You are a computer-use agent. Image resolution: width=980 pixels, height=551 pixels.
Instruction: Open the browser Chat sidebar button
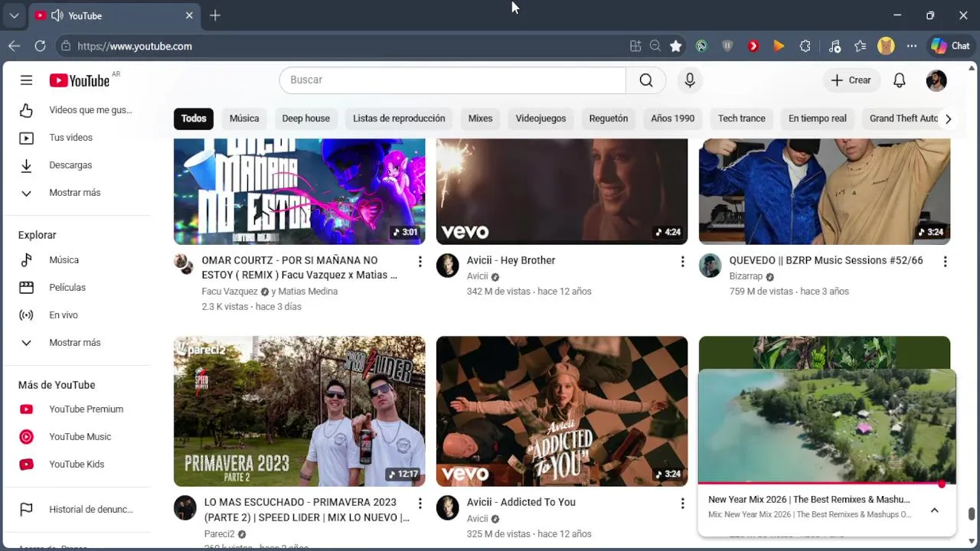[x=950, y=46]
